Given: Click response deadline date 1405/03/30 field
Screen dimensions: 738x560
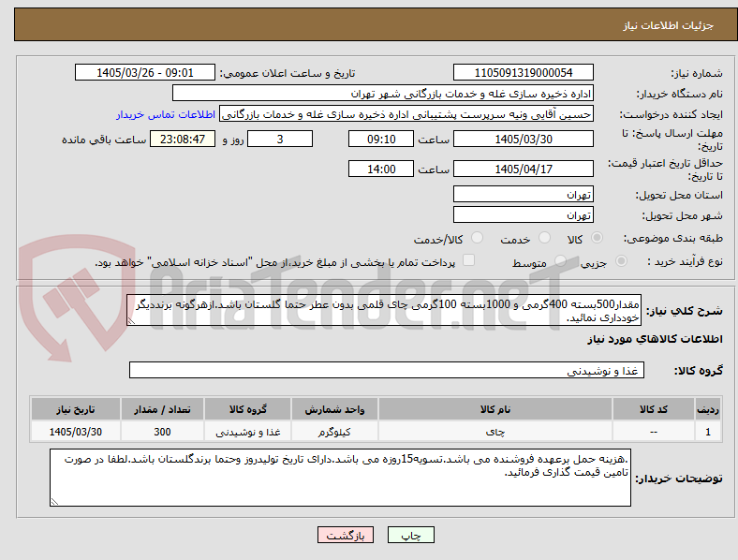Looking at the screenshot, I should (x=524, y=139).
